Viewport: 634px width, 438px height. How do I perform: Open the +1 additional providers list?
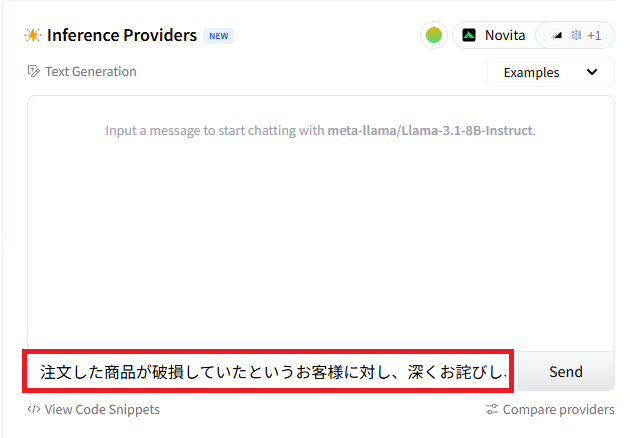594,36
